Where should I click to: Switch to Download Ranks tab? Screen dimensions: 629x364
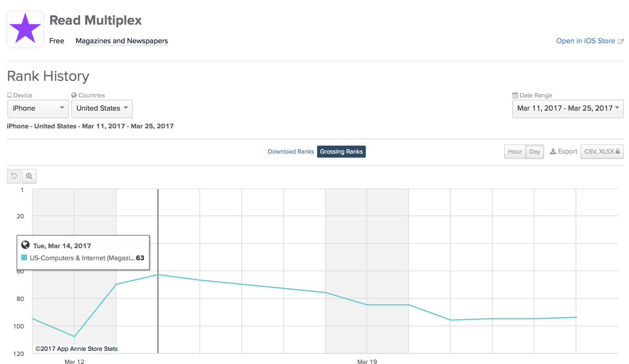(x=291, y=151)
